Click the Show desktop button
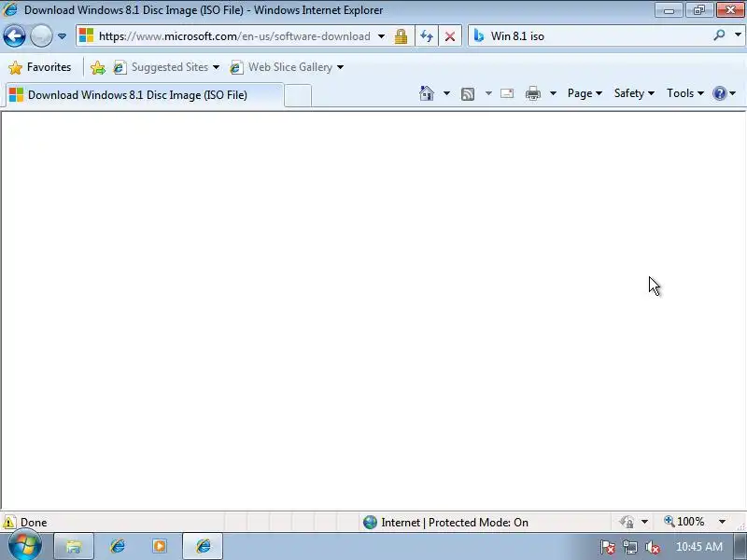747x560 pixels. [x=740, y=546]
